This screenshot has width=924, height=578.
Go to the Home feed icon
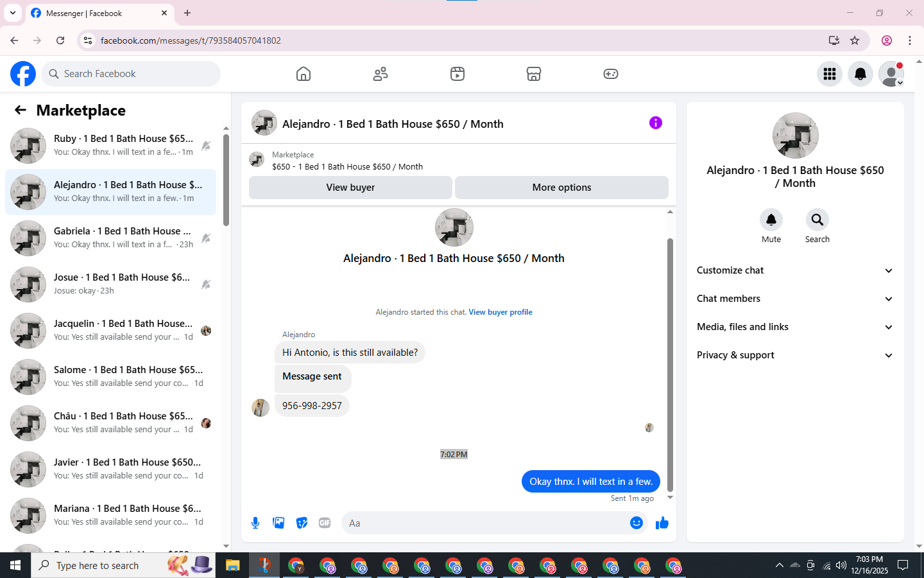click(x=304, y=74)
